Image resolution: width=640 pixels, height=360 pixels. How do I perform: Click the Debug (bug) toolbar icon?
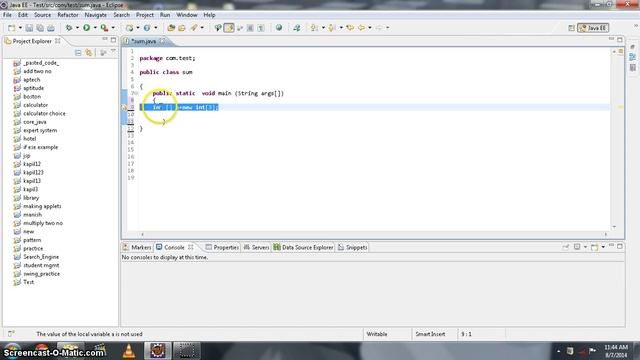tap(69, 28)
